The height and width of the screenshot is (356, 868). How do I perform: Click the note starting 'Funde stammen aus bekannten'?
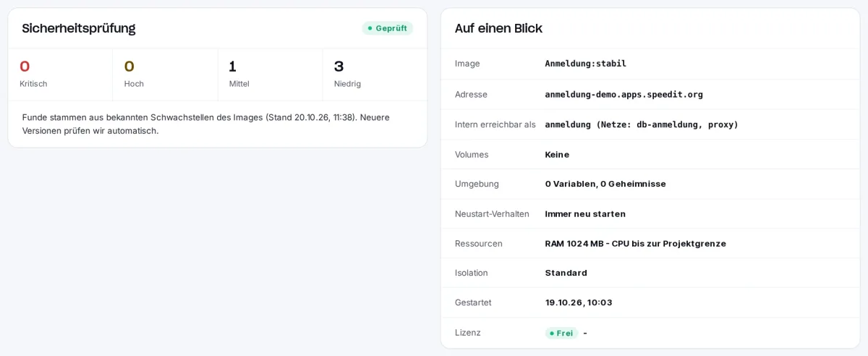[206, 124]
